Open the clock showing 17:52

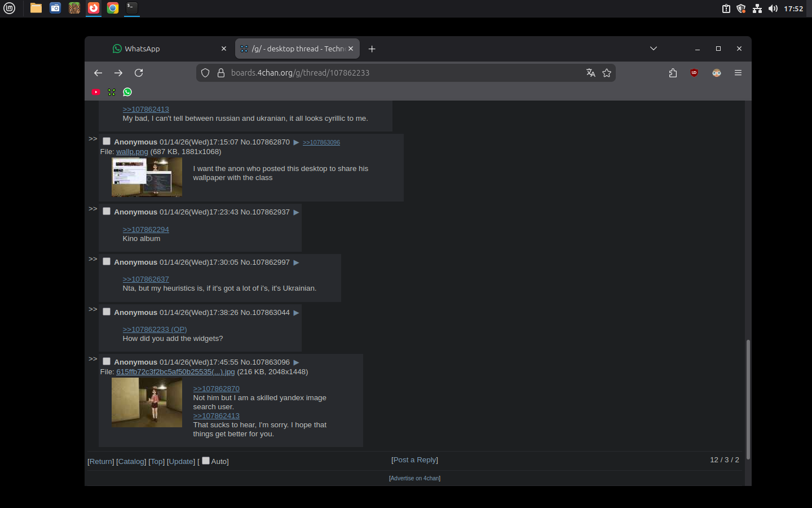[x=793, y=8]
